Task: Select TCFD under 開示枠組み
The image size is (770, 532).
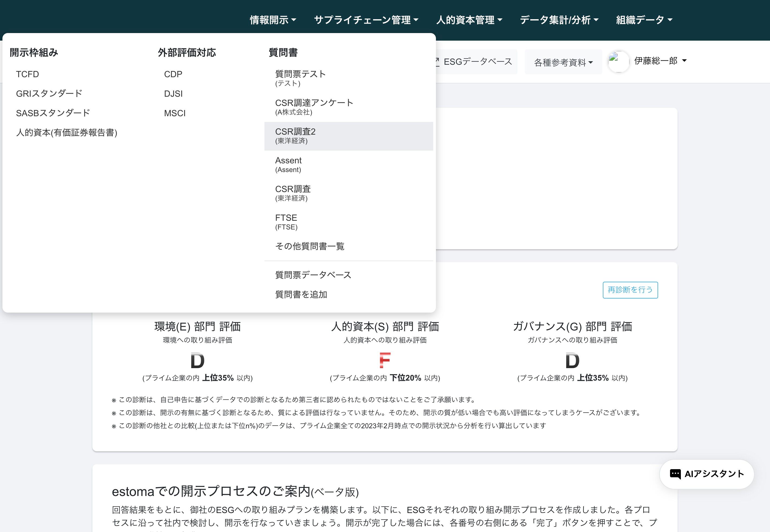Action: (27, 74)
